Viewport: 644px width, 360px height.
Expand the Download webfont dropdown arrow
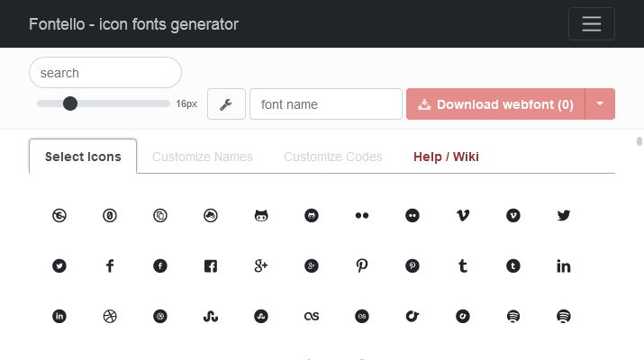[600, 104]
